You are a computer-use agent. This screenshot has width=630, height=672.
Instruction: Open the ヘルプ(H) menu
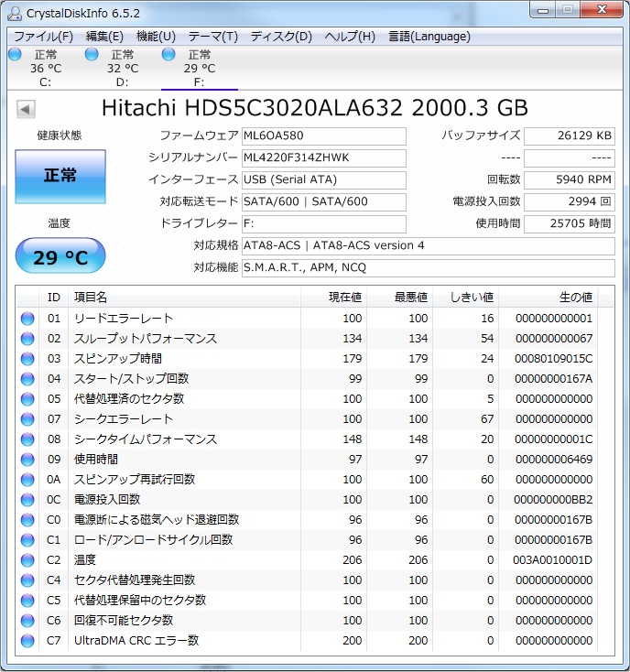click(350, 37)
